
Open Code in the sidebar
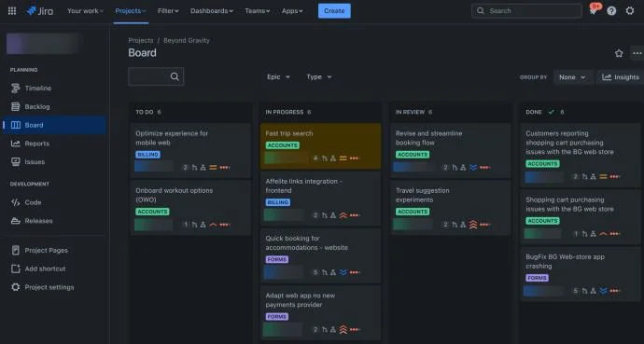pos(54,202)
